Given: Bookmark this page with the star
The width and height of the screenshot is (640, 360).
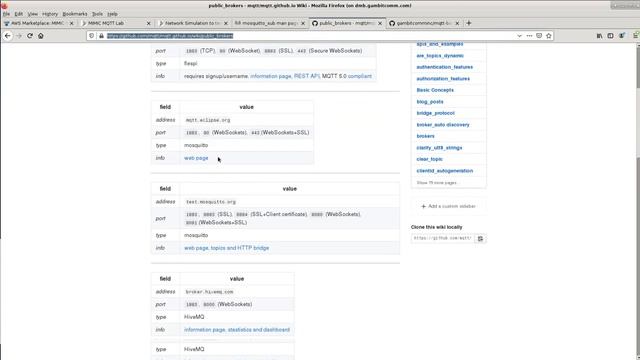Looking at the screenshot, I should point(549,36).
